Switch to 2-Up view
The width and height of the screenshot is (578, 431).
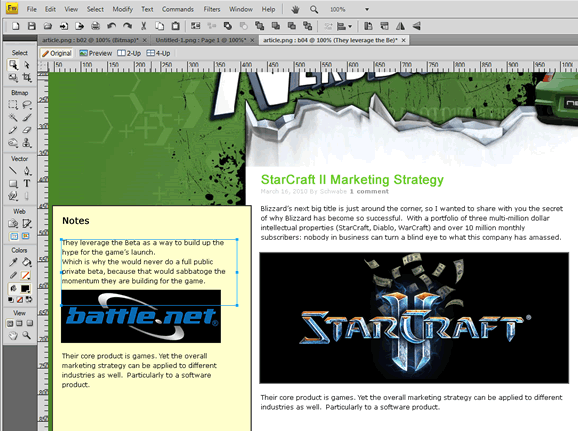tap(129, 53)
